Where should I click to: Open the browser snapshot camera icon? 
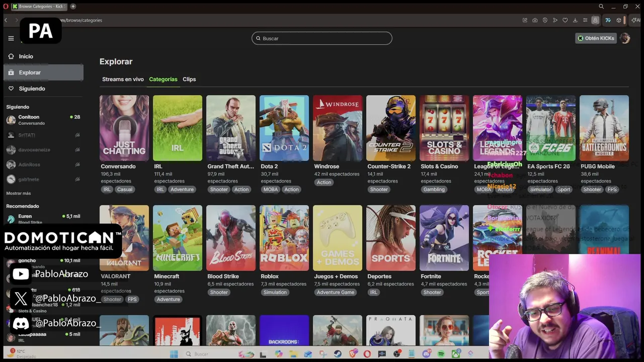[x=535, y=20]
